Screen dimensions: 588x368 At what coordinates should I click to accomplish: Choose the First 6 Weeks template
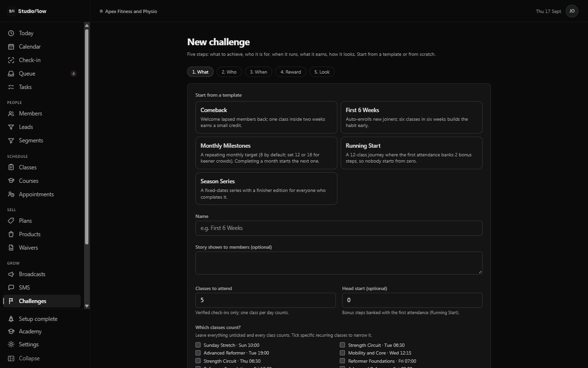click(x=411, y=117)
